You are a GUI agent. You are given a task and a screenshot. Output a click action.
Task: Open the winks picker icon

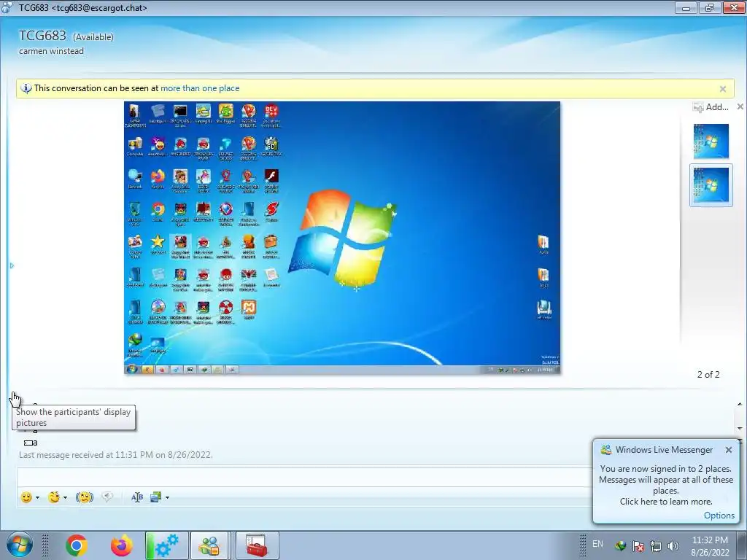(54, 497)
